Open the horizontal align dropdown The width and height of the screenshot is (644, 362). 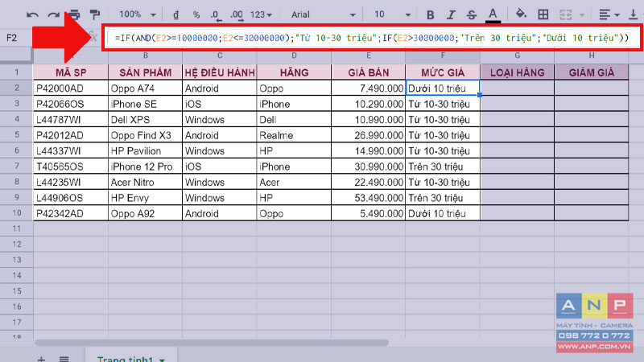(609, 14)
